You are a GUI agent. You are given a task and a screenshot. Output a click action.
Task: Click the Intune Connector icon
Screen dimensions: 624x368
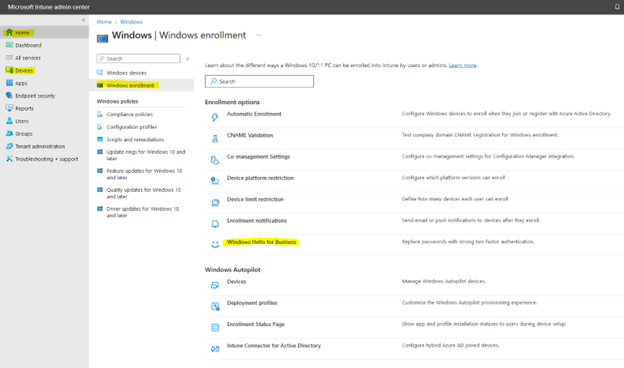coord(215,349)
